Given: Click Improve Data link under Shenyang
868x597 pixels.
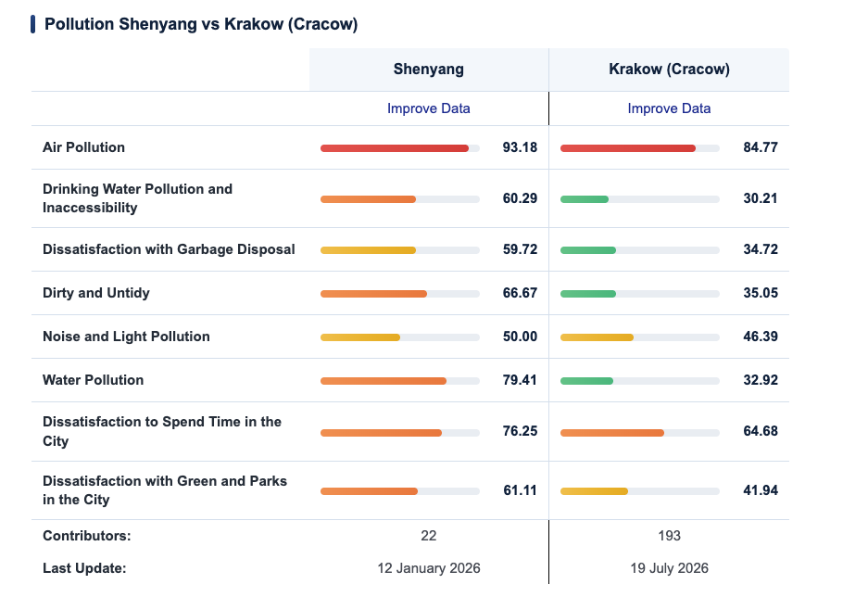Looking at the screenshot, I should click(x=429, y=108).
